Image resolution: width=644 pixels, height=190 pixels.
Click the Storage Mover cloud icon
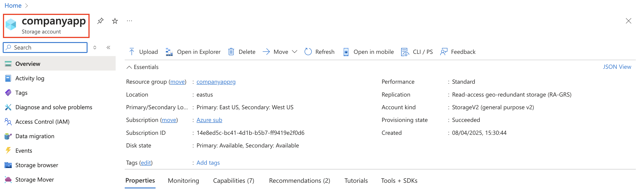(8, 179)
